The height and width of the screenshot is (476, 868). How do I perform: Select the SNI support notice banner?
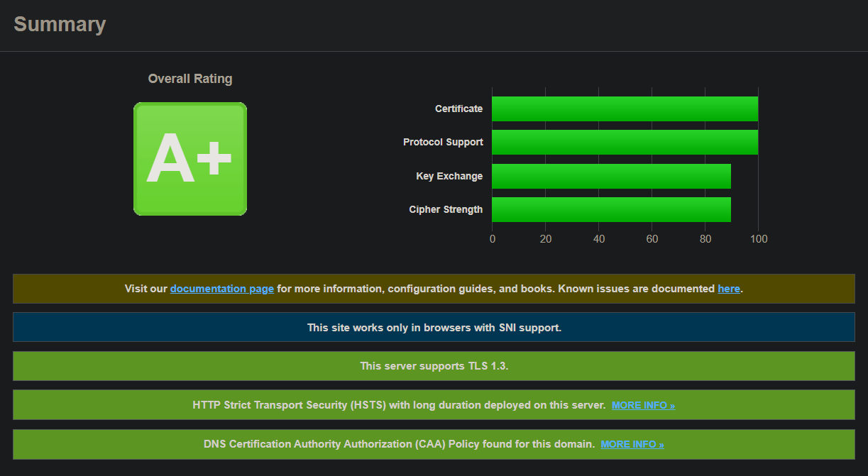coord(434,327)
